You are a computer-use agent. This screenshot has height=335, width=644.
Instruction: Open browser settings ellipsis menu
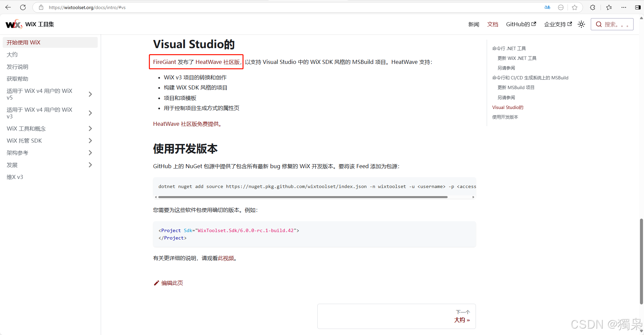click(624, 7)
